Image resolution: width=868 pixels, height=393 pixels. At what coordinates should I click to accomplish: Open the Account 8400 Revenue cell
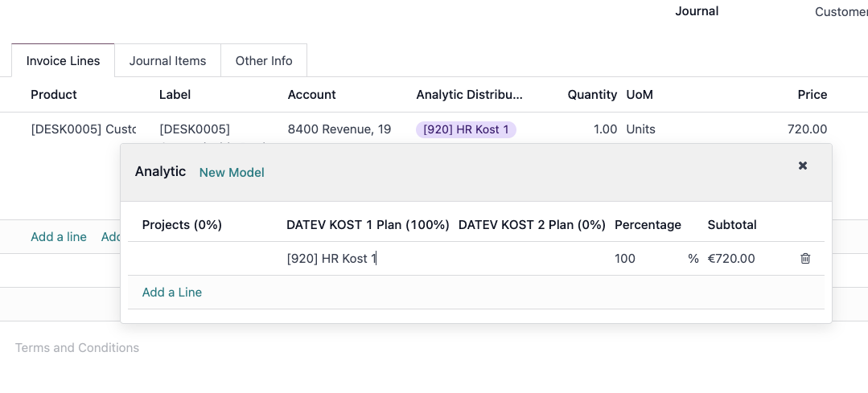[x=339, y=129]
